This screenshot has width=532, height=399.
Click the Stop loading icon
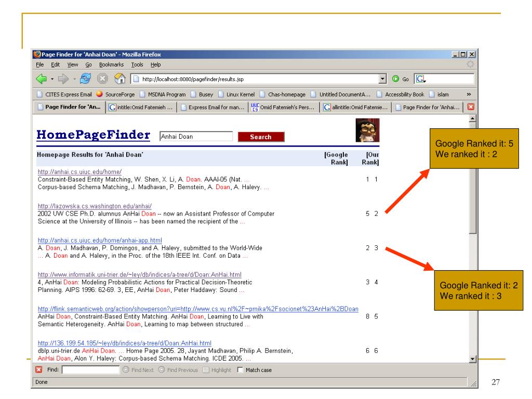click(102, 79)
